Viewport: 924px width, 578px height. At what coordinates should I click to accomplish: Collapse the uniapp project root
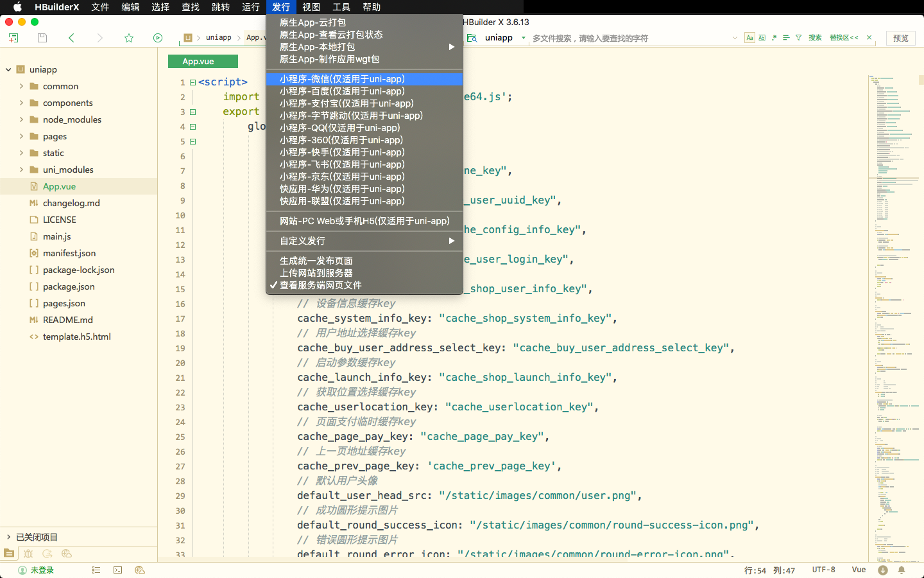pyautogui.click(x=8, y=69)
